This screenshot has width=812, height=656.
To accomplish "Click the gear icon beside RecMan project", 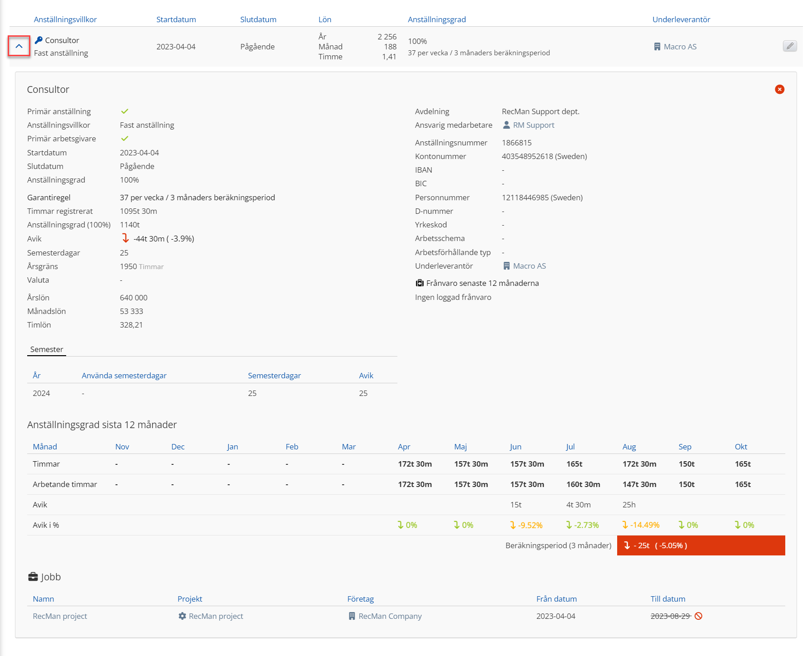I will [x=182, y=616].
